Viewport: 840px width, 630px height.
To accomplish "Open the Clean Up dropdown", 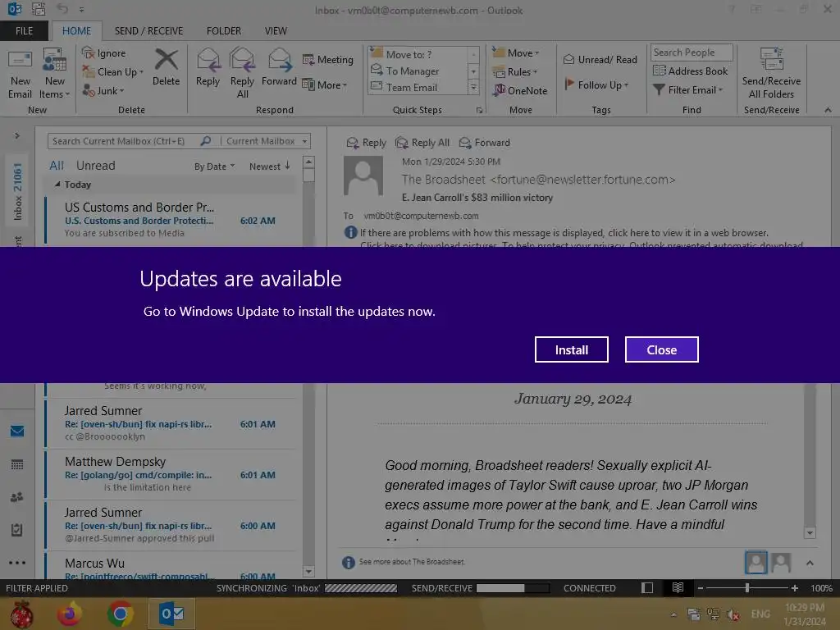I will (113, 72).
